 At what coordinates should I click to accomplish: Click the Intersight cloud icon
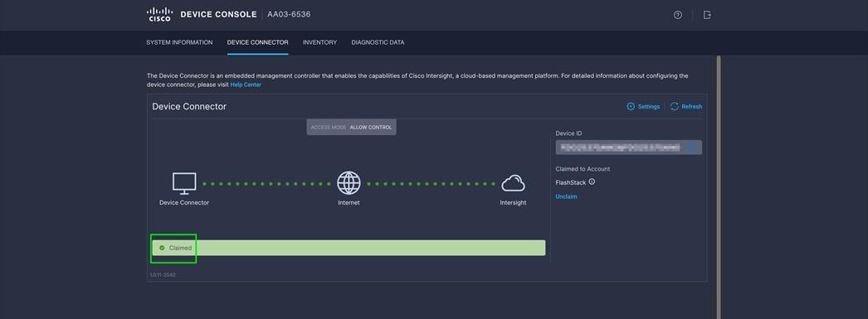513,183
